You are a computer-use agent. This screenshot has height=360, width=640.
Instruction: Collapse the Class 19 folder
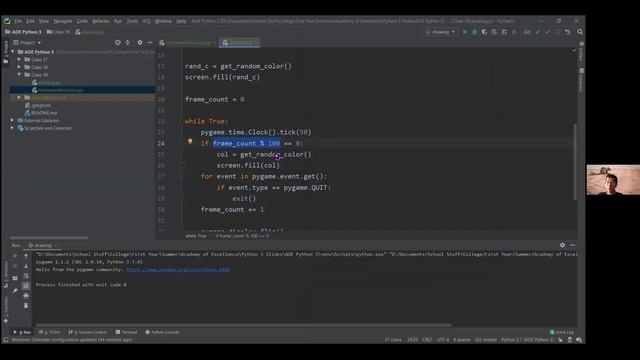click(x=19, y=75)
